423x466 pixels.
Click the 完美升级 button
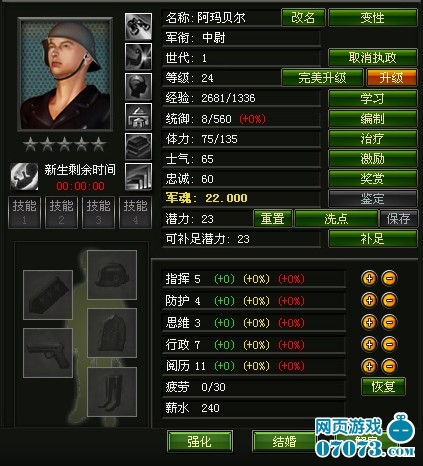tap(322, 78)
